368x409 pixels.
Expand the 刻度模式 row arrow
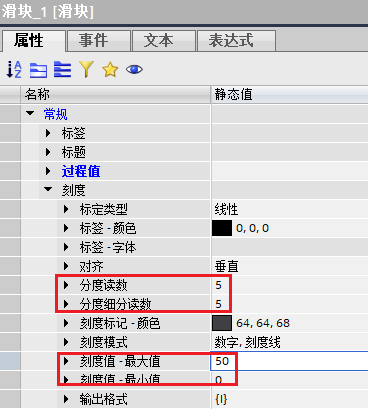coord(66,342)
